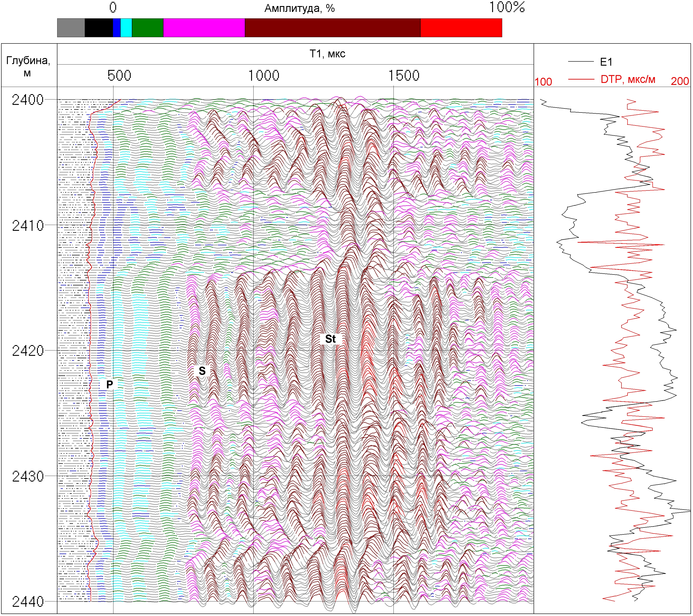Click the 2440 depth label
The width and height of the screenshot is (693, 616).
[x=28, y=602]
